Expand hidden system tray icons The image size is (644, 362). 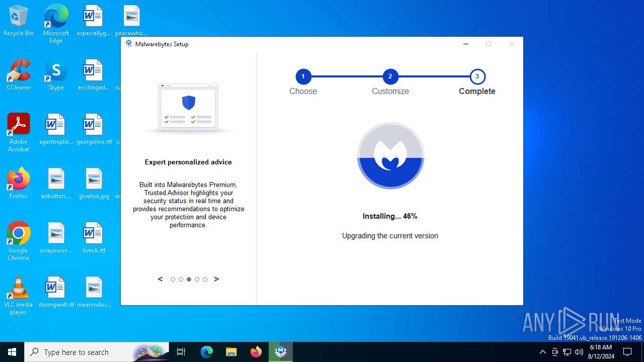click(x=542, y=352)
